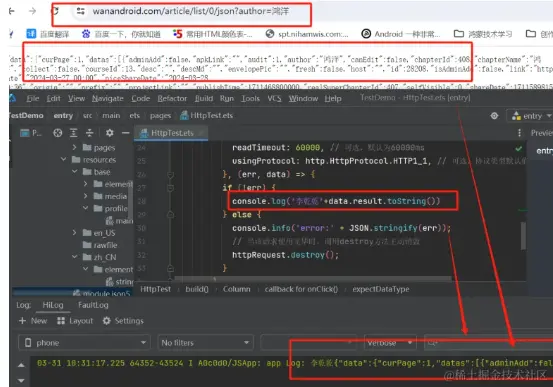Click build() in the structure breadcrumb

[x=197, y=289]
